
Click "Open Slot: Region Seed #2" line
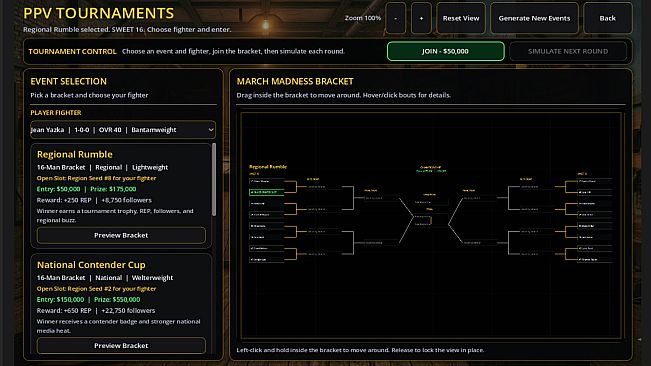coord(96,288)
